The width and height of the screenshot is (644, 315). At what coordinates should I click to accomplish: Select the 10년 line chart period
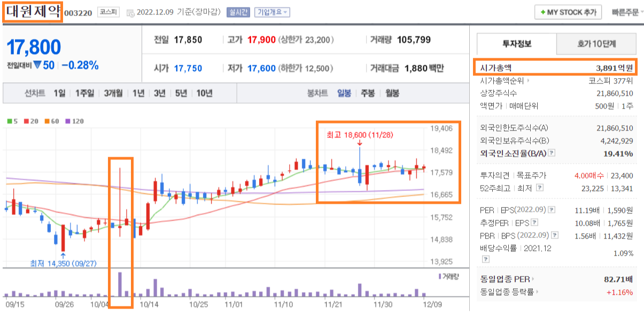[x=204, y=93]
